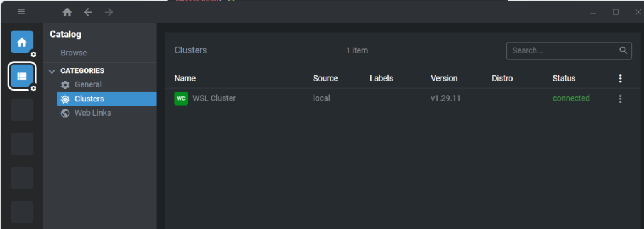644x229 pixels.
Task: Sort table by Status column
Action: point(564,78)
